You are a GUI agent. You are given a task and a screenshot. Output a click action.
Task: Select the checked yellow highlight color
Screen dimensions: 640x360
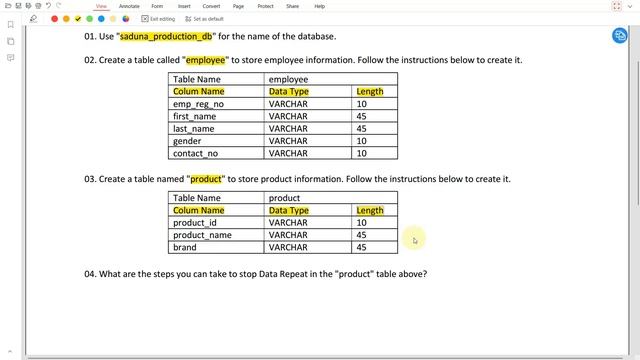point(78,19)
